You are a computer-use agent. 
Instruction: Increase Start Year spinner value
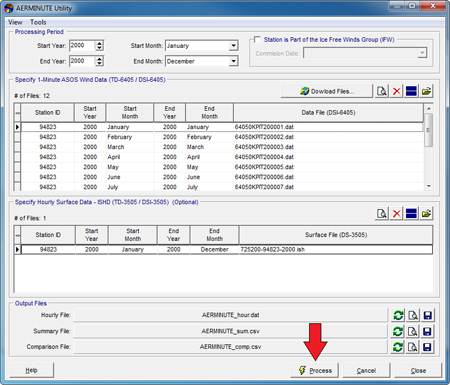99,43
